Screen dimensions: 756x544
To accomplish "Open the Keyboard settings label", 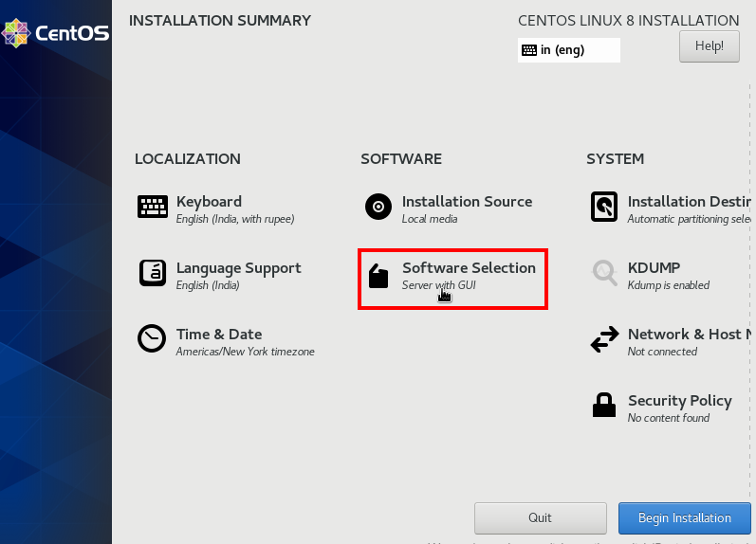I will pyautogui.click(x=209, y=202).
